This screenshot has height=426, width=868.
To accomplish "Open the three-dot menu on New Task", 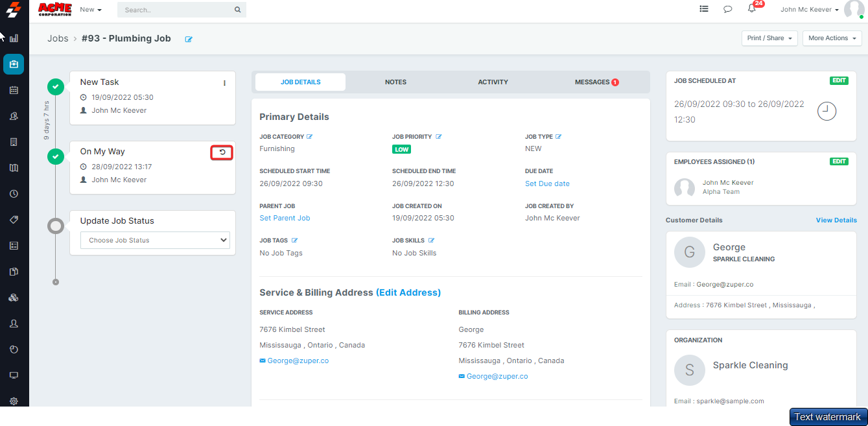I will pos(225,83).
